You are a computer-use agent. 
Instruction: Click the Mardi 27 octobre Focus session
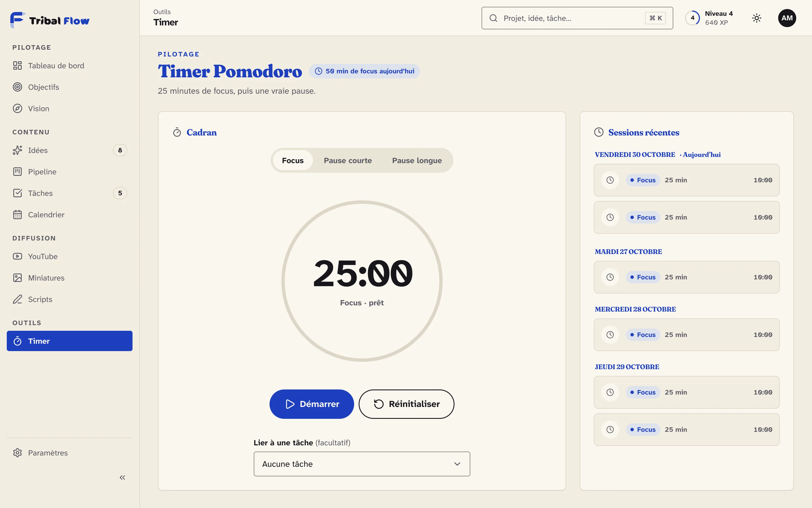tap(687, 277)
